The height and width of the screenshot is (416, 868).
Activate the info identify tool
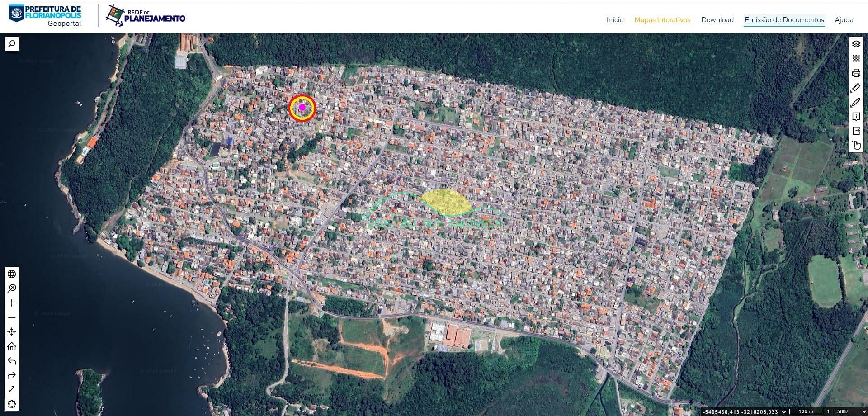[x=856, y=117]
